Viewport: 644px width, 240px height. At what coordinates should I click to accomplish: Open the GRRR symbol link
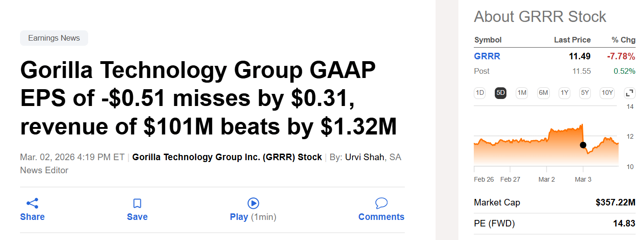[x=487, y=56]
